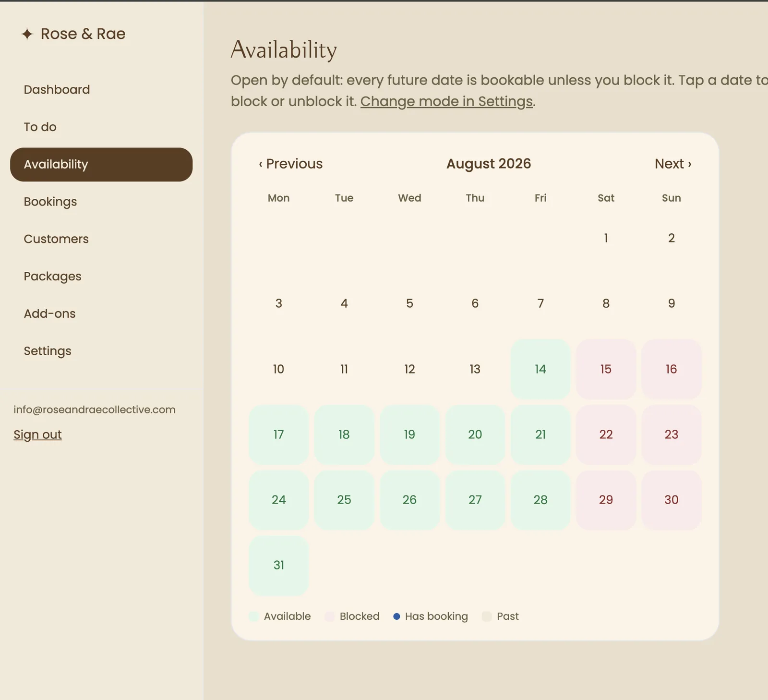Click the info@roseandraecollective.com account email

95,410
